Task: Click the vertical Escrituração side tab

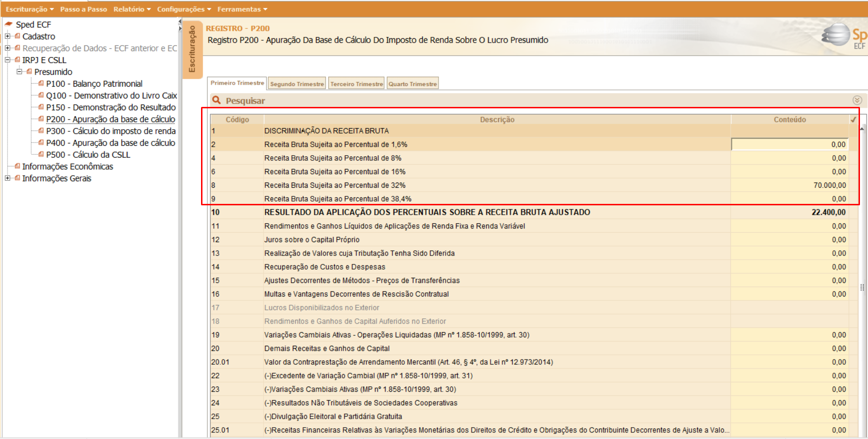Action: (192, 49)
